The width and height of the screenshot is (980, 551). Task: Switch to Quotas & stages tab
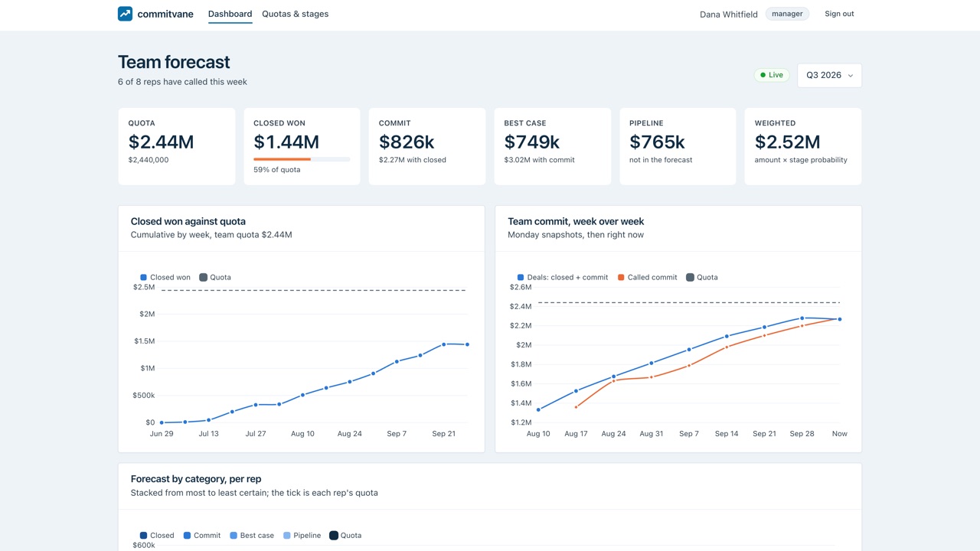tap(295, 14)
